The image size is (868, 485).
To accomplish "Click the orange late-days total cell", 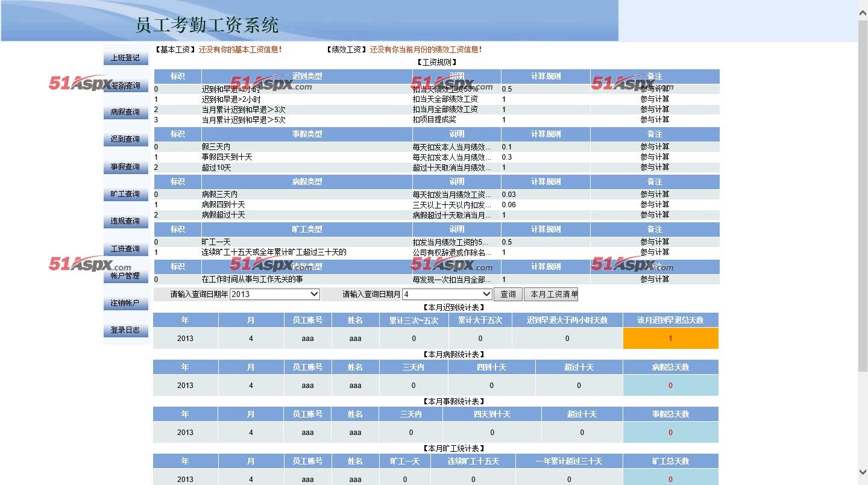I will 670,339.
